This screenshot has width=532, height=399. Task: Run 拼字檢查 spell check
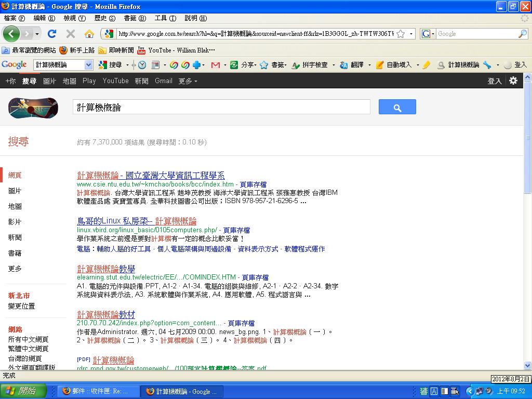tap(310, 65)
